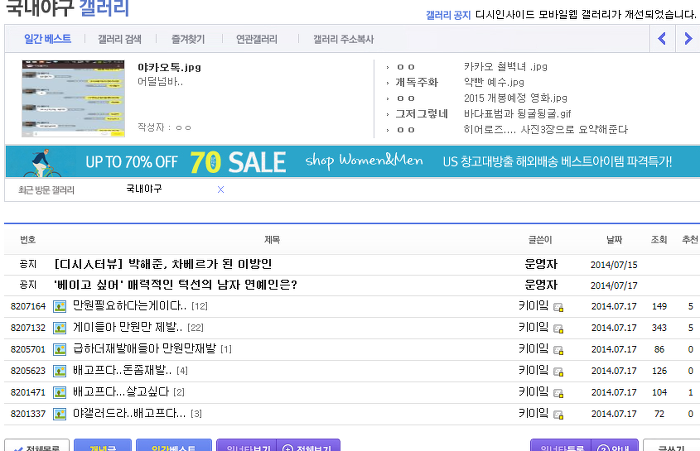Click the 전체보기 button with the plus icon
This screenshot has width=700, height=451.
pos(308,445)
